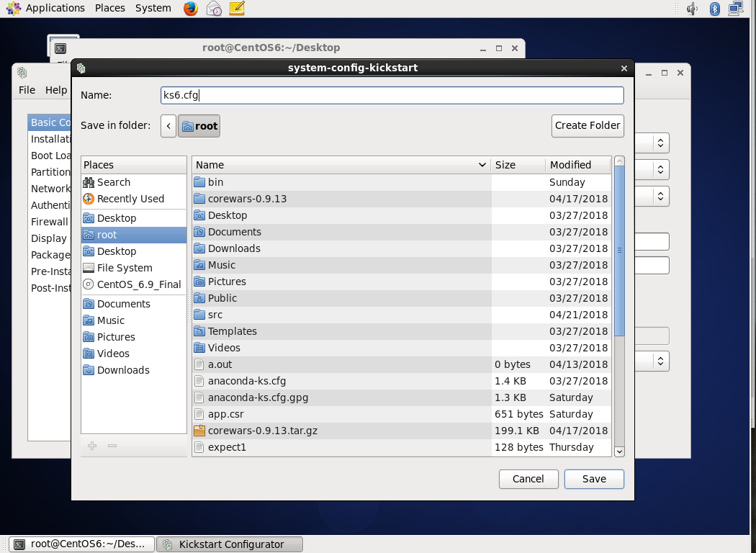Cancel the save dialog
Viewport: 756px width, 553px height.
[528, 479]
